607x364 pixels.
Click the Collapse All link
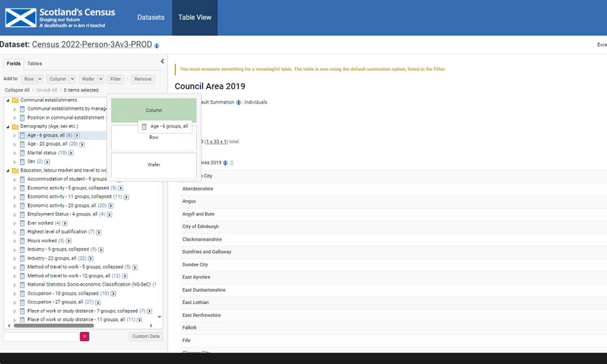(x=17, y=90)
